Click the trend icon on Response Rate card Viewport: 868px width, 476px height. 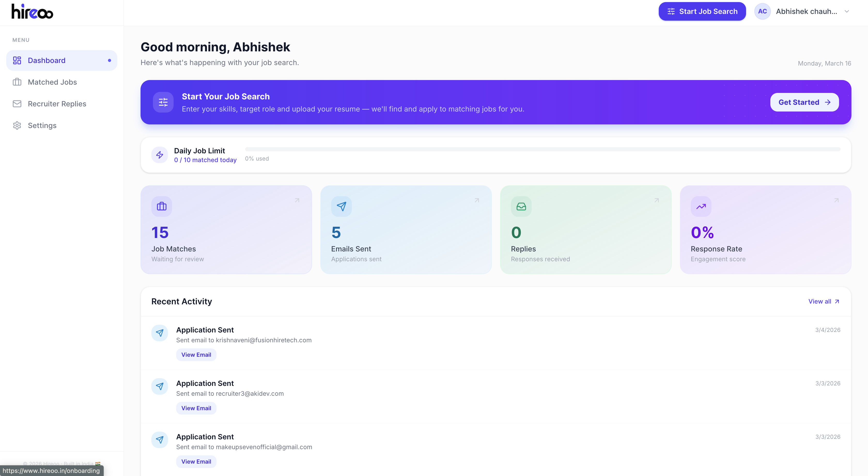[701, 206]
